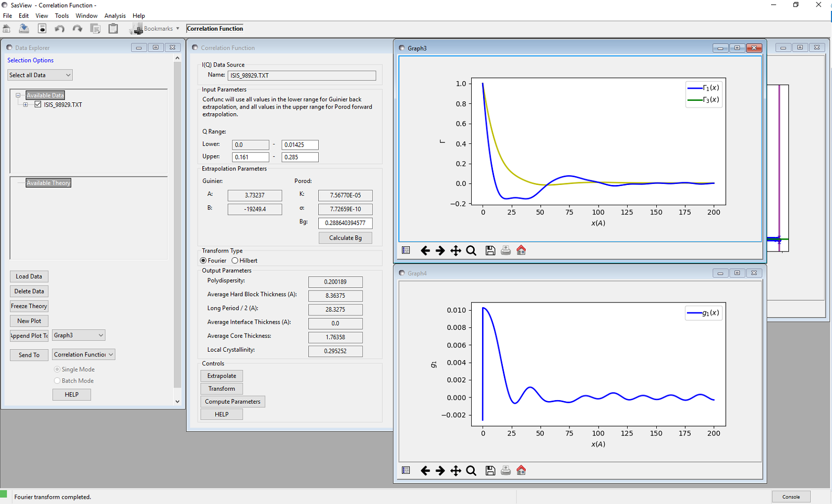
Task: Click the undo arrow in main toolbar
Action: pyautogui.click(x=60, y=29)
